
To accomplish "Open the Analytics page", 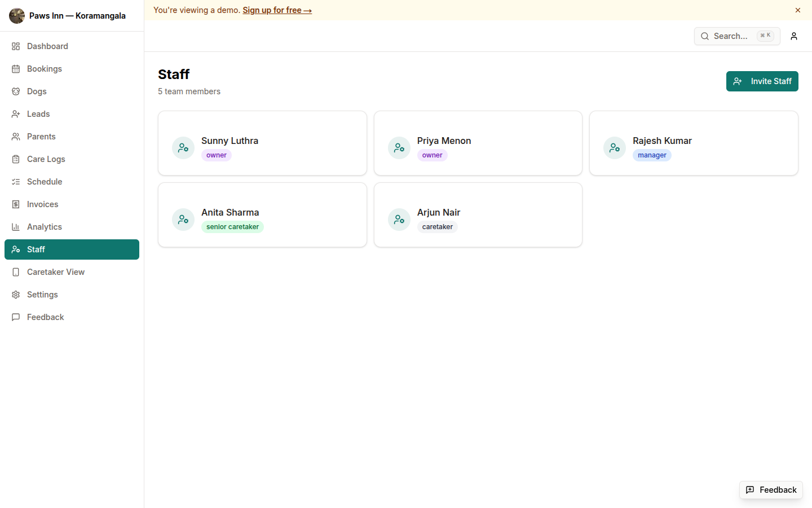I will click(x=45, y=227).
